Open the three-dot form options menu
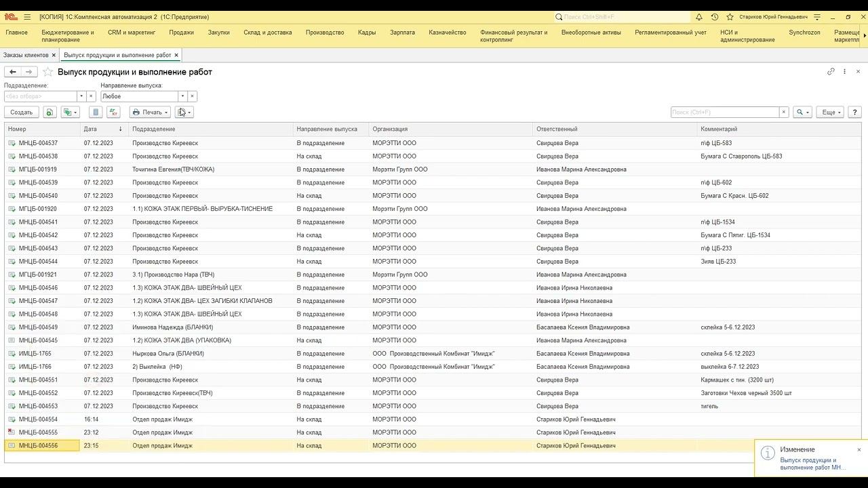 (844, 72)
